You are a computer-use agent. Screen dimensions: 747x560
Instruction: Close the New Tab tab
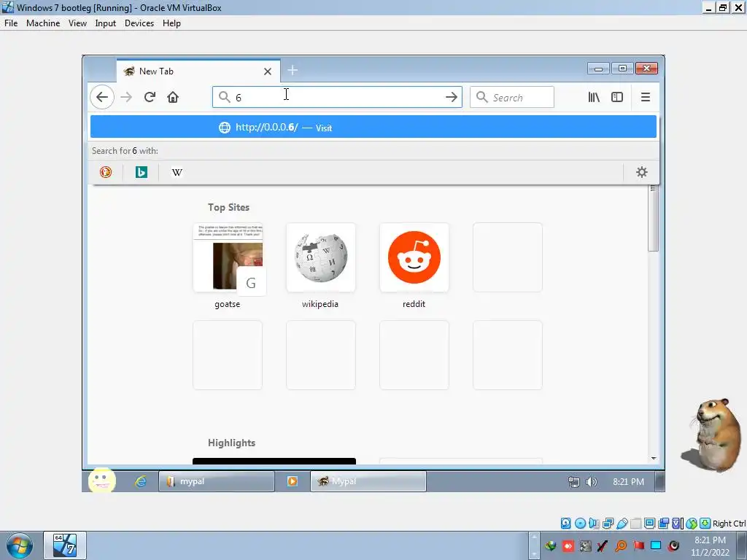[268, 71]
